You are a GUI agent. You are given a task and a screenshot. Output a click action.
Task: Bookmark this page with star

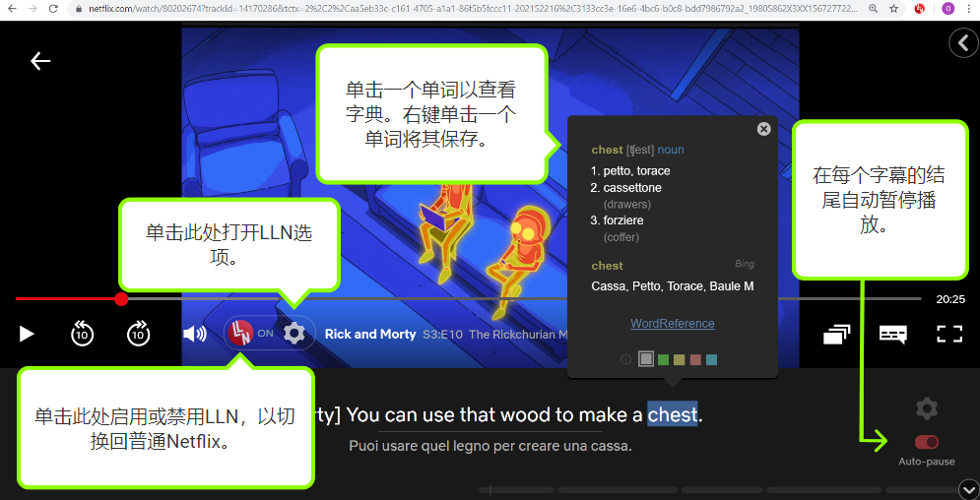pyautogui.click(x=893, y=9)
